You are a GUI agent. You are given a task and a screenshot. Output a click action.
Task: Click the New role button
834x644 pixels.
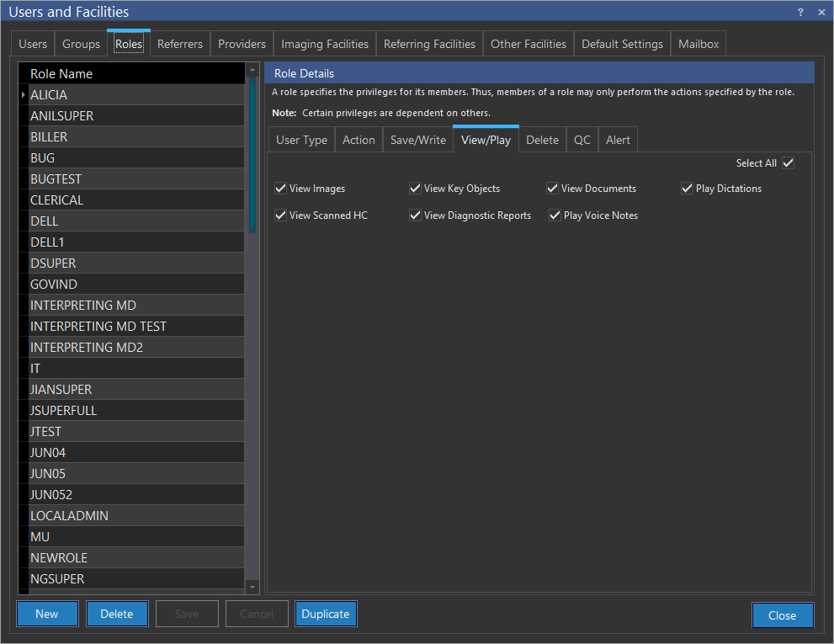click(47, 614)
